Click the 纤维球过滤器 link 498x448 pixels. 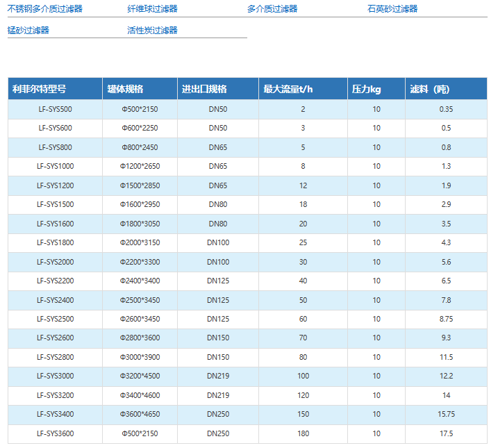point(152,9)
